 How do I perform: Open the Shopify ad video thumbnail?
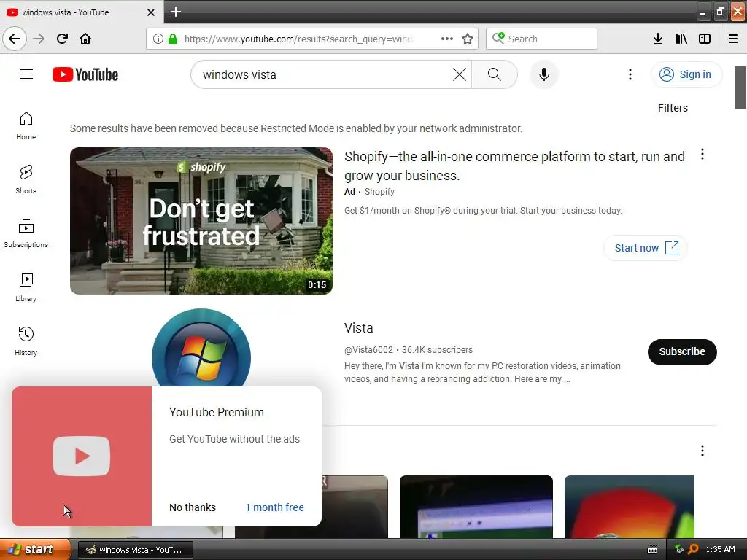201,220
